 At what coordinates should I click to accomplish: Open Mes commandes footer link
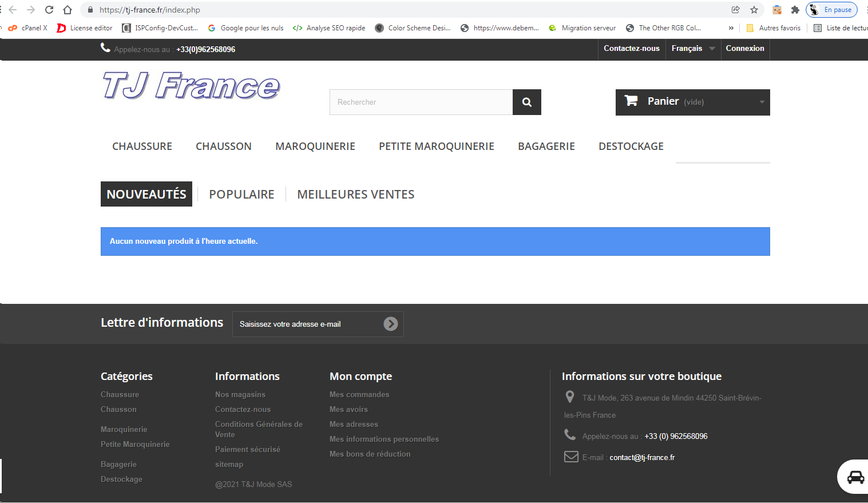point(359,394)
